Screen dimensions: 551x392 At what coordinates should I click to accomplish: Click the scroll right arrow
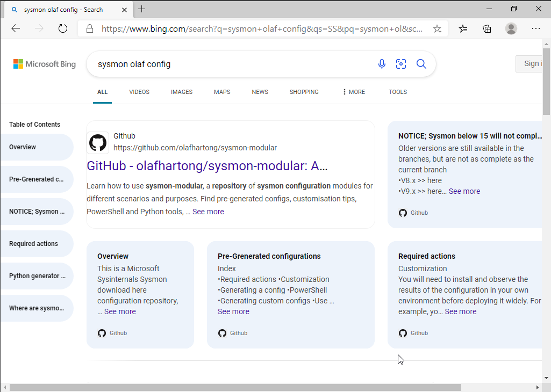click(x=538, y=388)
